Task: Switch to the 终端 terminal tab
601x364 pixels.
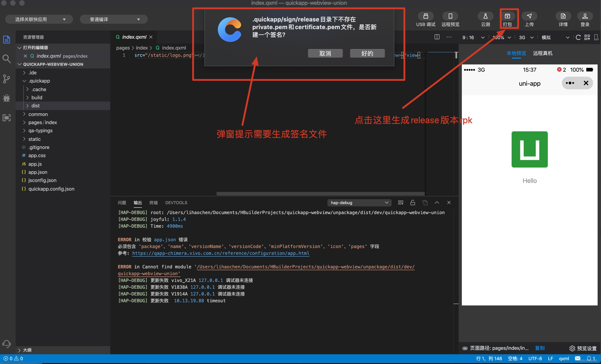Action: [153, 203]
